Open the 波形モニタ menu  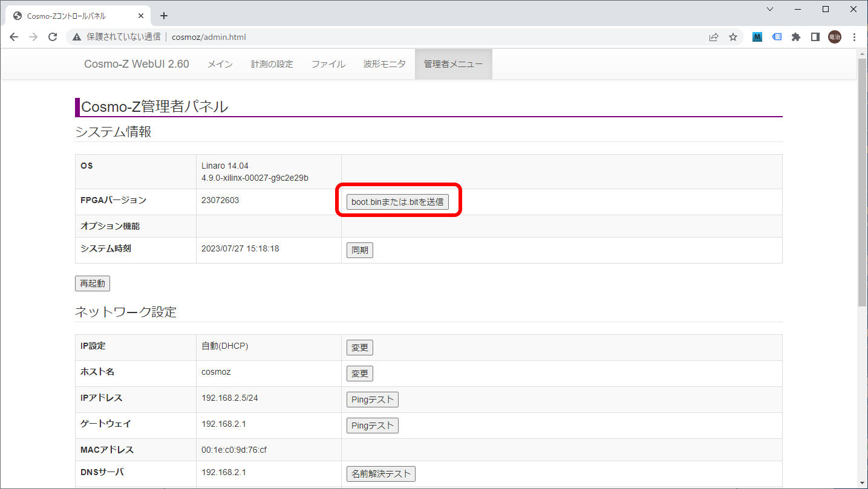384,64
